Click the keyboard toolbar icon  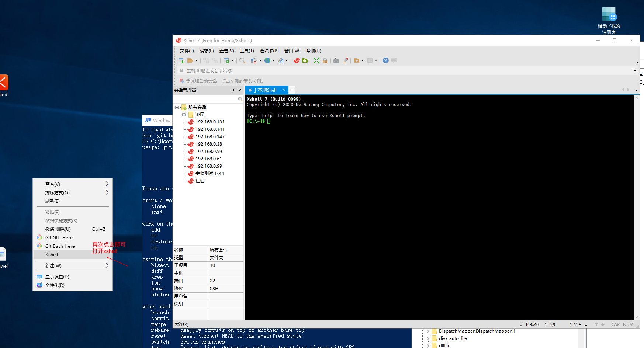point(336,60)
